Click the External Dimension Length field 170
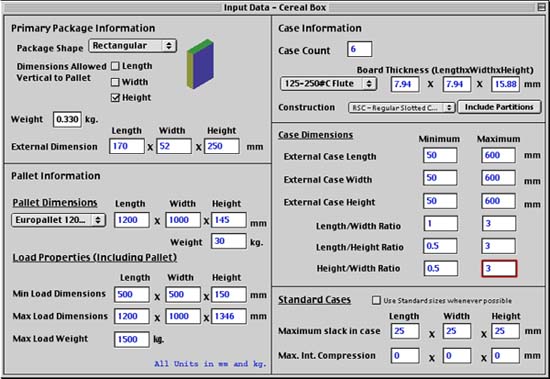Image resolution: width=550 pixels, height=379 pixels. coord(127,146)
